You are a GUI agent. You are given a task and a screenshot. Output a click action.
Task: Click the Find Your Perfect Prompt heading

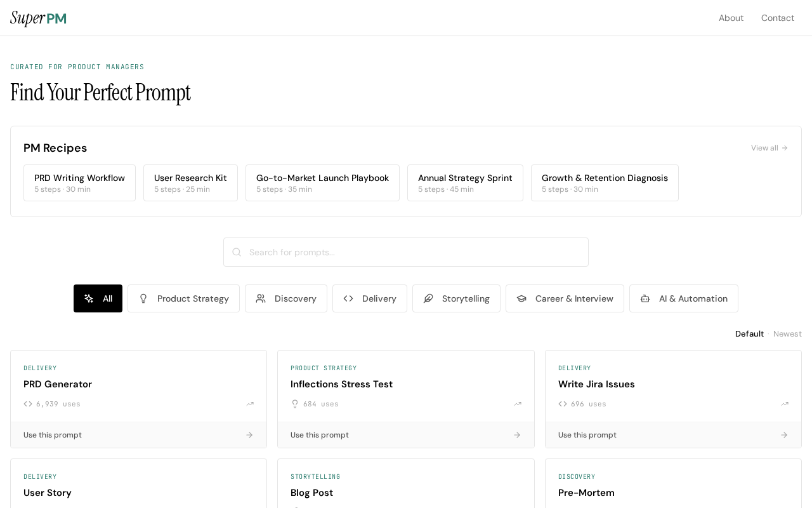pyautogui.click(x=100, y=93)
